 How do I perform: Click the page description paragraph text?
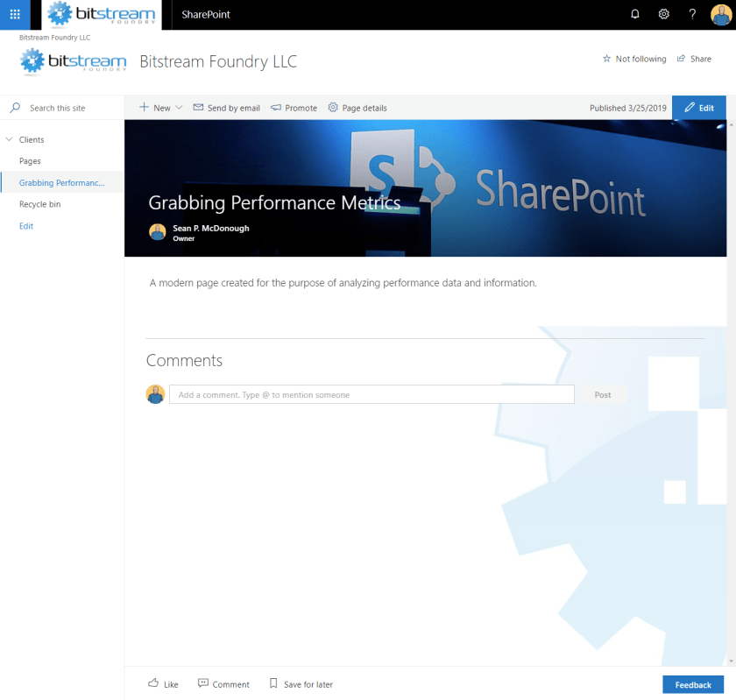[343, 283]
